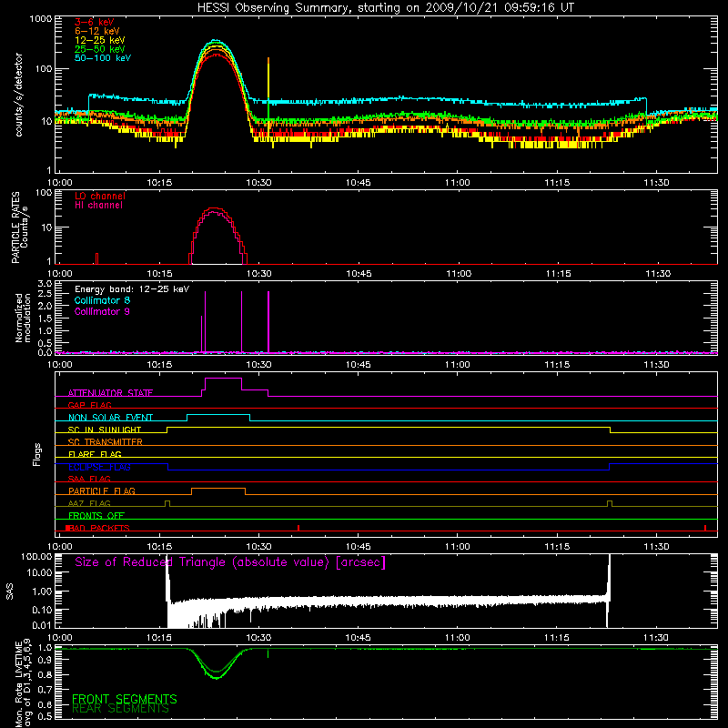728x728 pixels.
Task: Select the "6-12 keV" legend label
Action: [x=97, y=31]
